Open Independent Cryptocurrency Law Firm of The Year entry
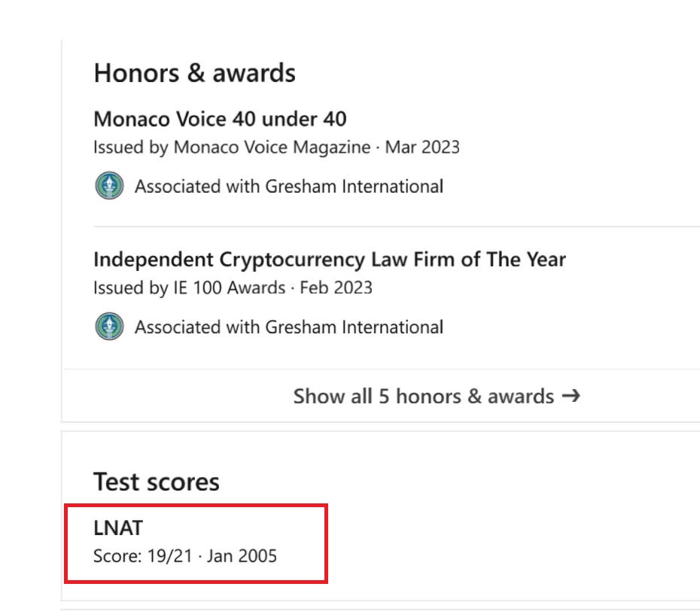Image resolution: width=700 pixels, height=611 pixels. tap(330, 260)
